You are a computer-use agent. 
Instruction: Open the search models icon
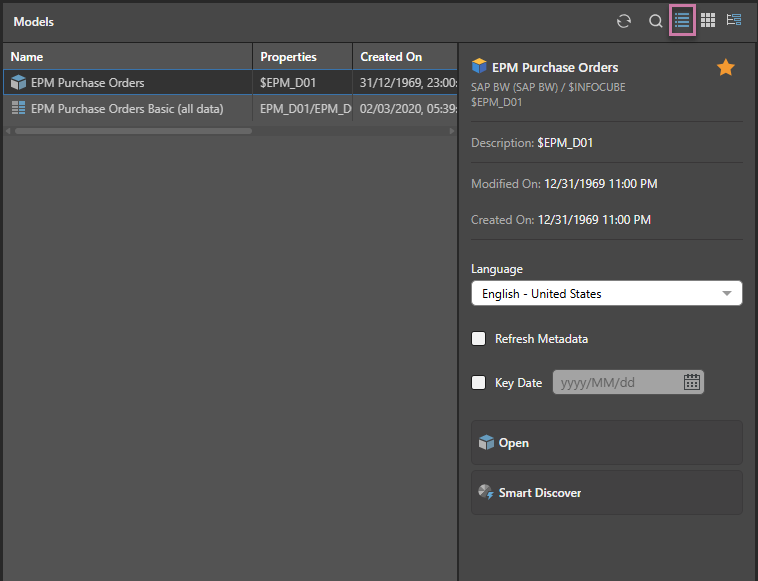click(656, 21)
